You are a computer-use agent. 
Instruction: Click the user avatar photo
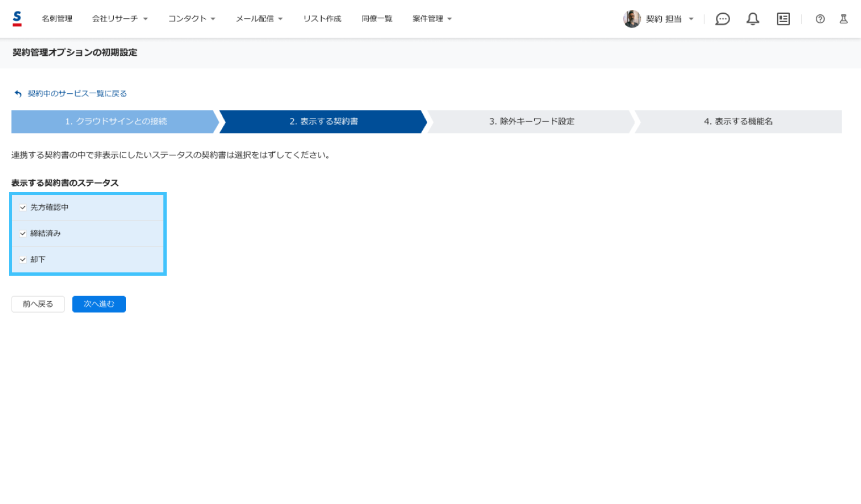click(632, 19)
